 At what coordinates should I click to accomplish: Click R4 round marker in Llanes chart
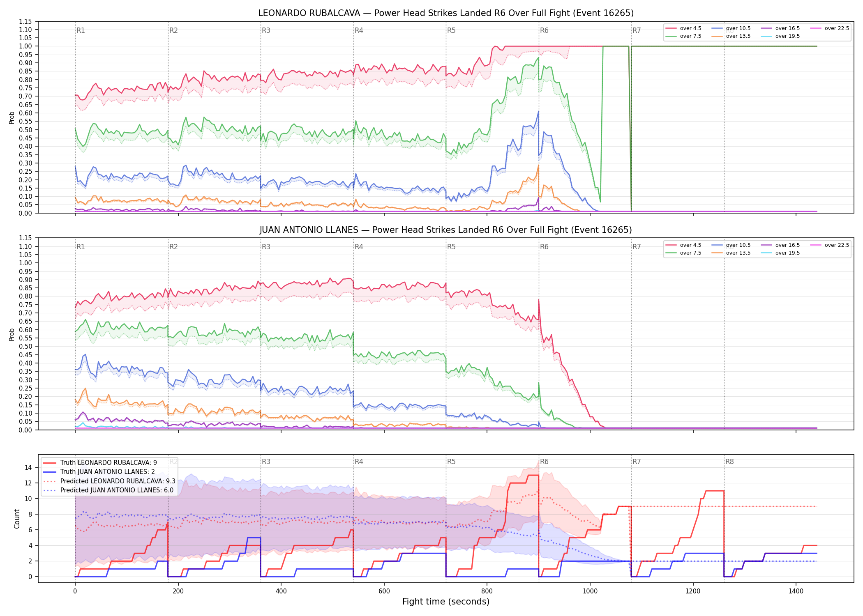click(359, 247)
